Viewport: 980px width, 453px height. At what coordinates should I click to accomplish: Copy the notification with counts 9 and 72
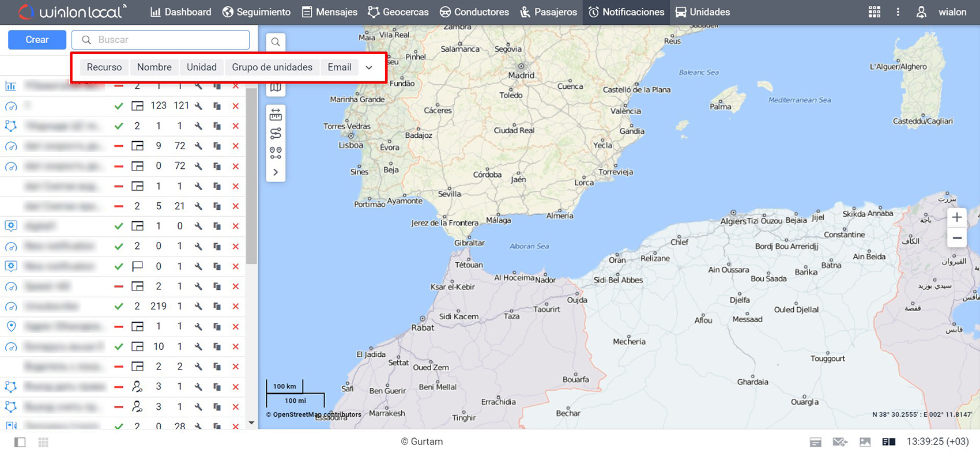click(217, 146)
